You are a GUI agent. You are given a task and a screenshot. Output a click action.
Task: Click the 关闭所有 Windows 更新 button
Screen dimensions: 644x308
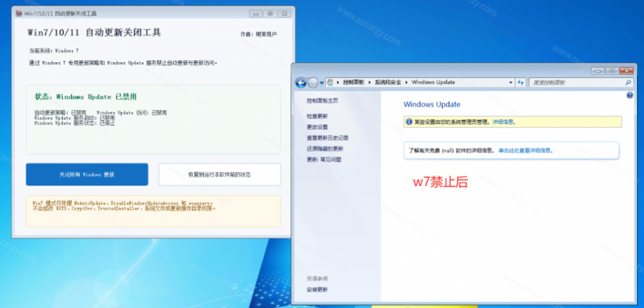[x=87, y=175]
